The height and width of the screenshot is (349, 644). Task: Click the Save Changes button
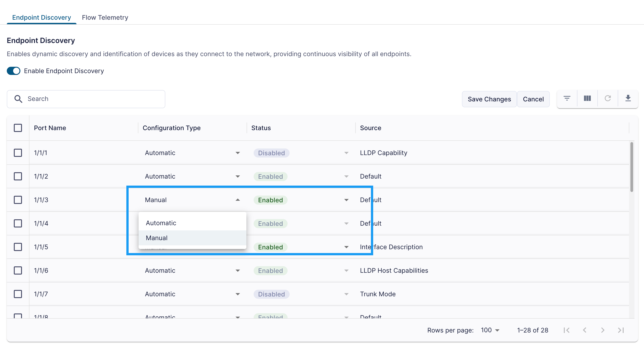(489, 99)
